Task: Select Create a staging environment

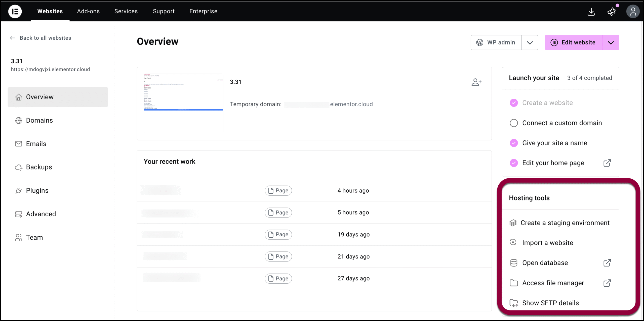Action: tap(560, 223)
